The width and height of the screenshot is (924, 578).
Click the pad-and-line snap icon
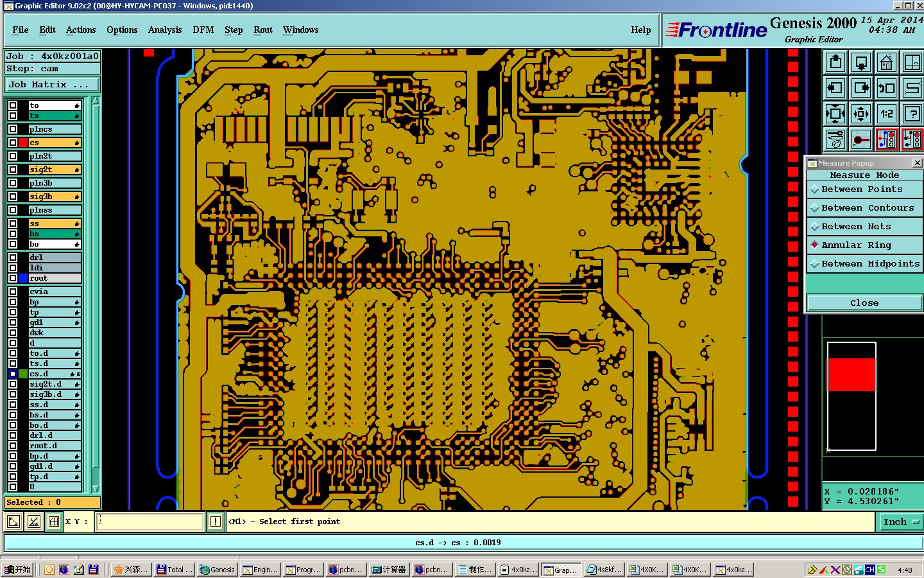(861, 139)
